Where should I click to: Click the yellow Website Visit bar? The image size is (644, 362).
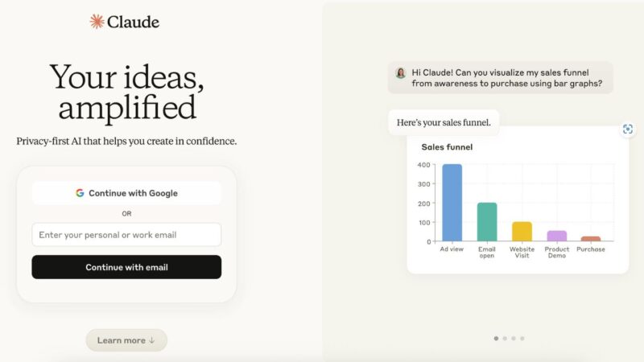[x=522, y=232]
